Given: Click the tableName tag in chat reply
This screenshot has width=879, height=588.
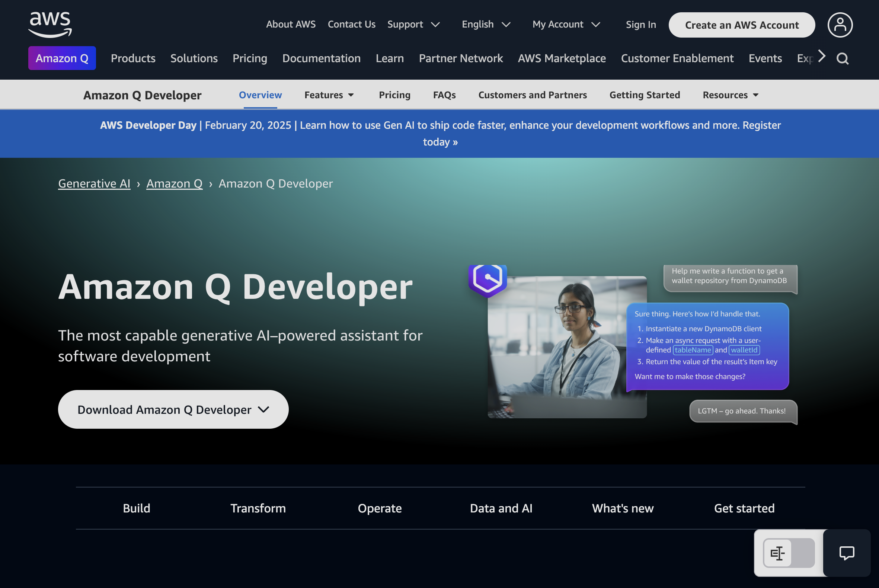Looking at the screenshot, I should pos(693,350).
